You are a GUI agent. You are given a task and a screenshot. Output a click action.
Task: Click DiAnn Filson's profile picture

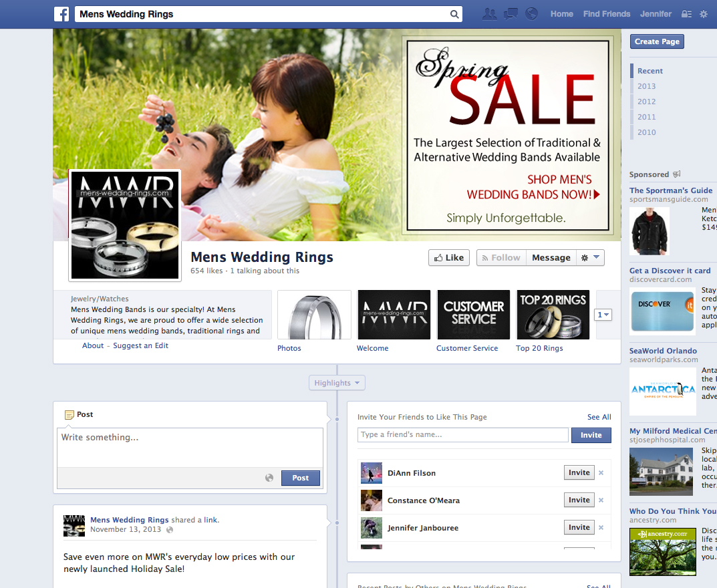(372, 473)
